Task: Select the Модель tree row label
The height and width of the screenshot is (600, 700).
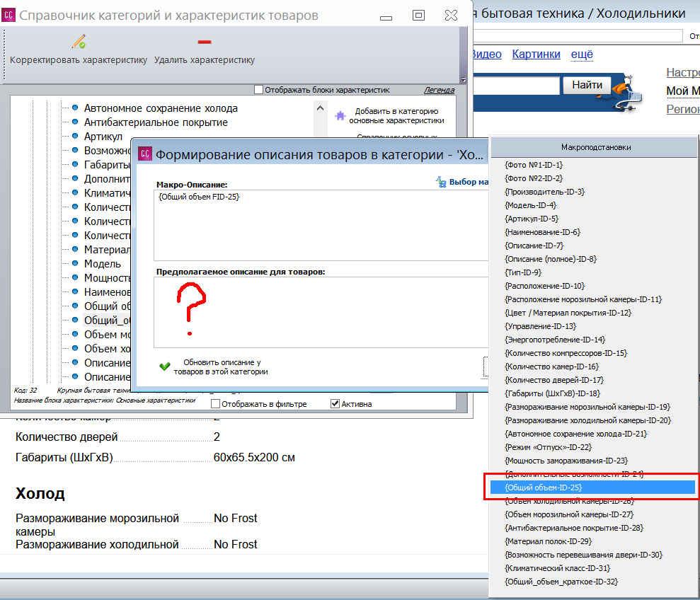Action: coord(102,263)
